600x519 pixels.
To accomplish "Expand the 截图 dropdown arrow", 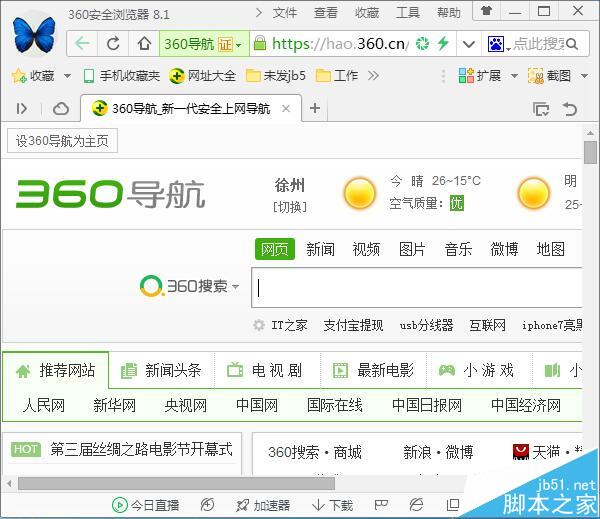I will pyautogui.click(x=584, y=76).
